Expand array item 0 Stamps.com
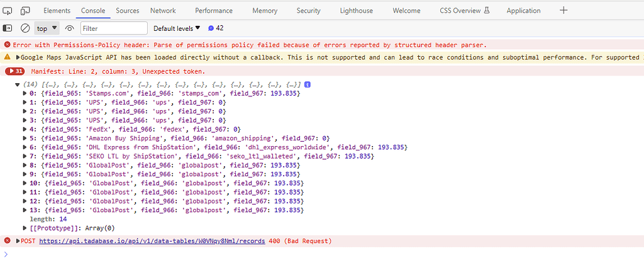 pyautogui.click(x=25, y=93)
